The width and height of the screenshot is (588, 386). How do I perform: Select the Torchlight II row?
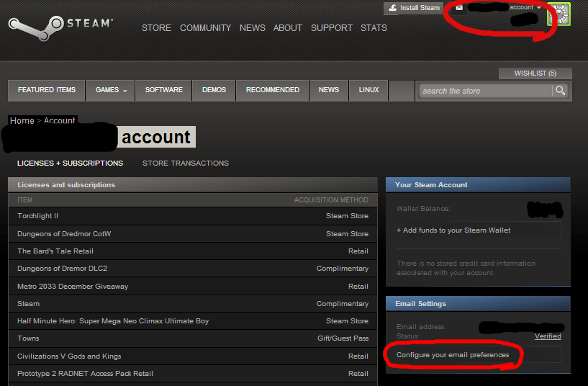[193, 216]
